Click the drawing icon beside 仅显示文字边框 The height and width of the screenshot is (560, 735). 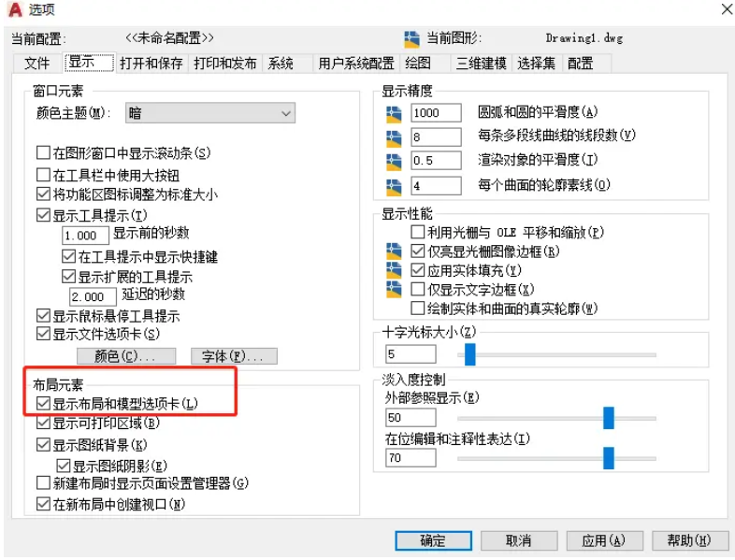394,290
